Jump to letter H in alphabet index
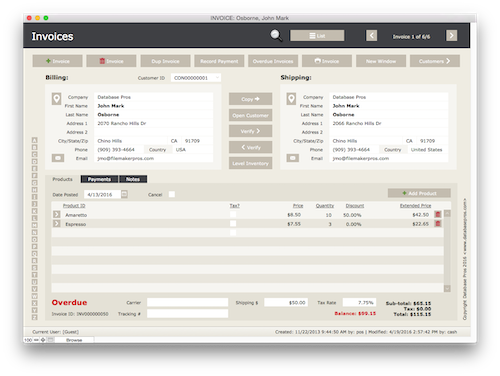This screenshot has width=500, height=376. tap(34, 190)
